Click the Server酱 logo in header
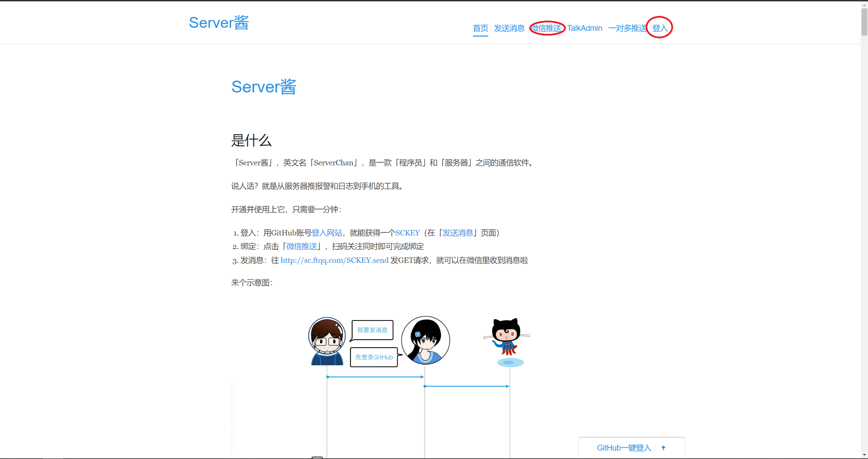The height and width of the screenshot is (459, 868). click(219, 23)
